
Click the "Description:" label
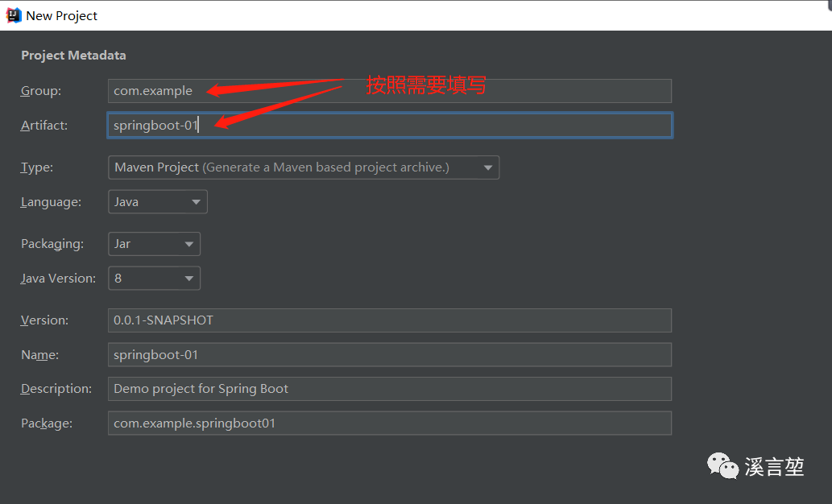56,389
